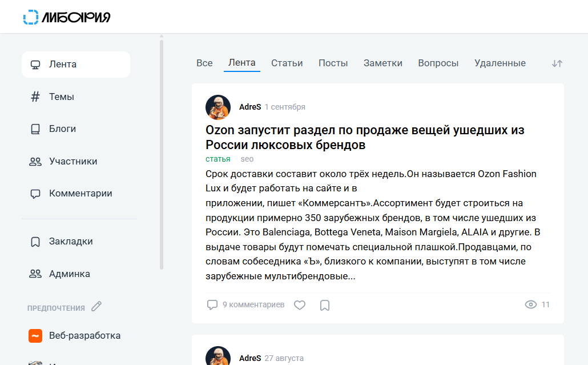Viewport: 588px width, 365px height.
Task: Switch to the Посты tab
Action: click(333, 63)
